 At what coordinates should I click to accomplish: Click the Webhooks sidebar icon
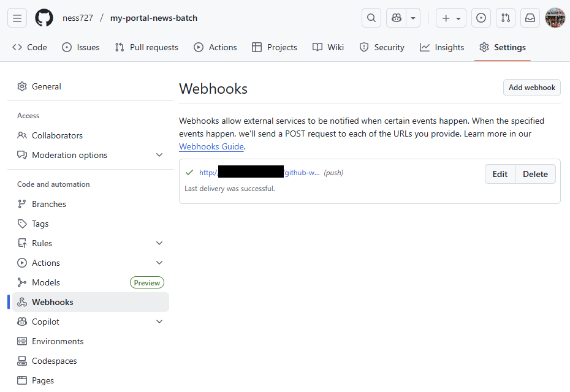(x=22, y=302)
